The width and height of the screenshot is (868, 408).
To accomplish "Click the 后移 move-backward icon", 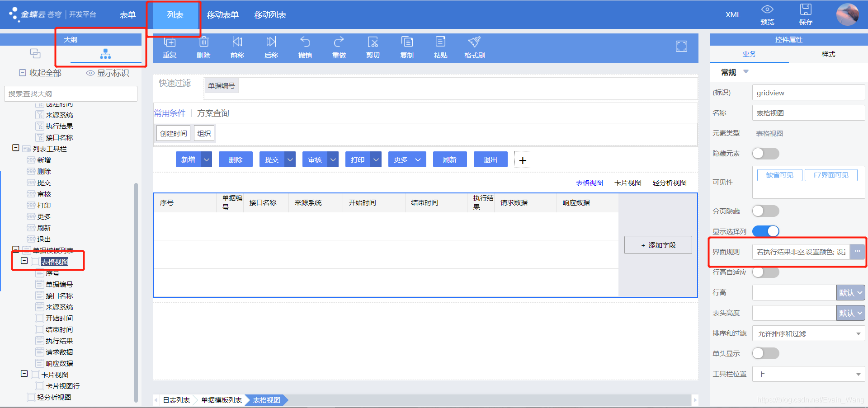I will [x=271, y=42].
